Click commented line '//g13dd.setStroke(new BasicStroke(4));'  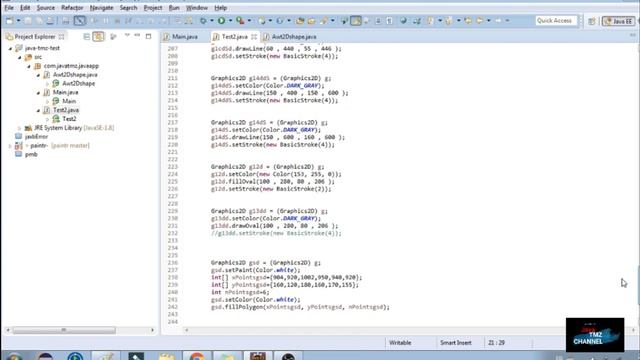point(276,233)
